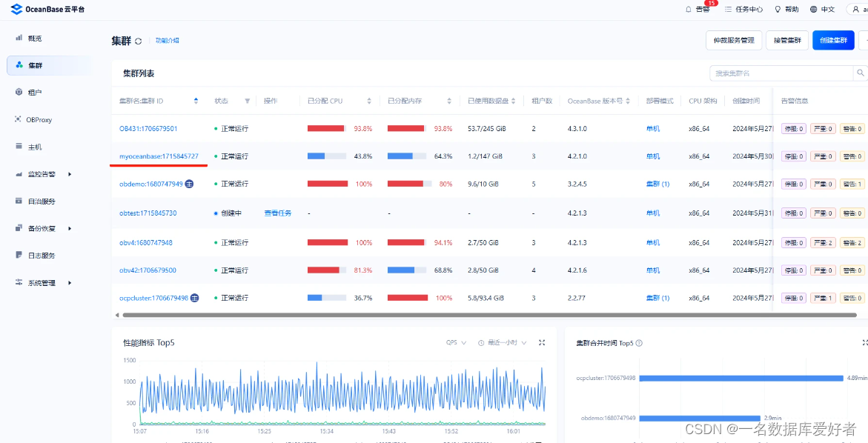Viewport: 868px width, 443px height.
Task: Click the Arbitration Service Management button
Action: pos(734,41)
